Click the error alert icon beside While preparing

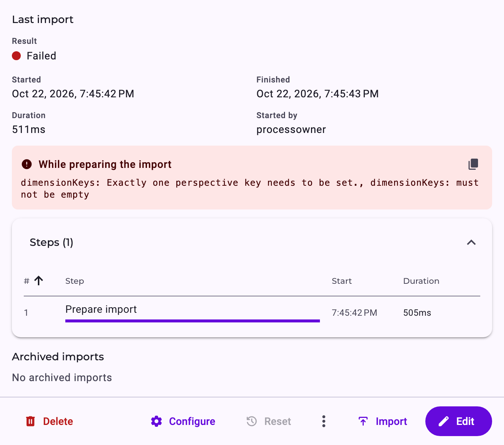27,164
